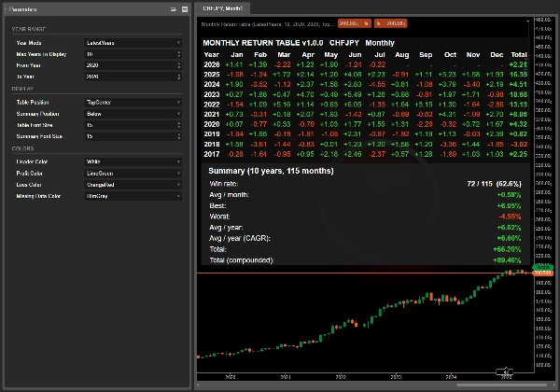The image size is (560, 392).
Task: Click the Avg / year (CAGR) value +6.60%
Action: pyautogui.click(x=509, y=239)
